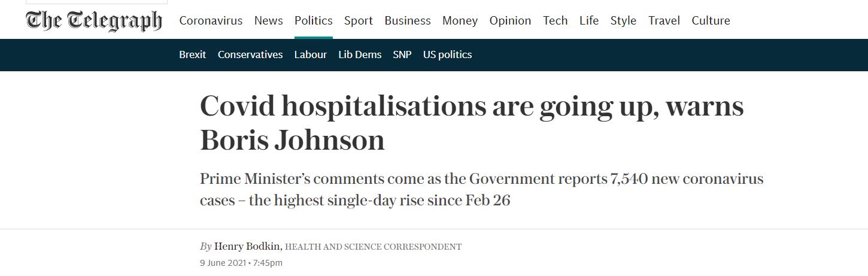Go to Opinion section
The image size is (868, 276).
click(x=510, y=20)
